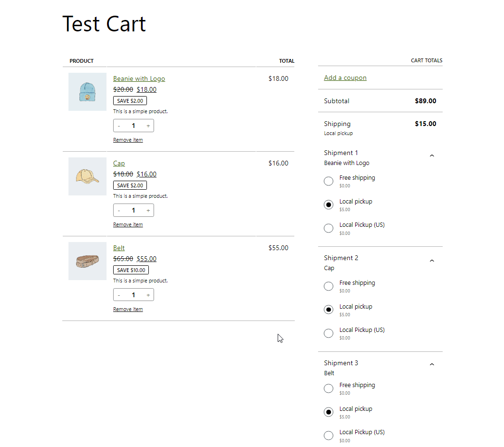Choose Local Pickup (US) for Shipment 3
504x447 pixels.
point(328,435)
